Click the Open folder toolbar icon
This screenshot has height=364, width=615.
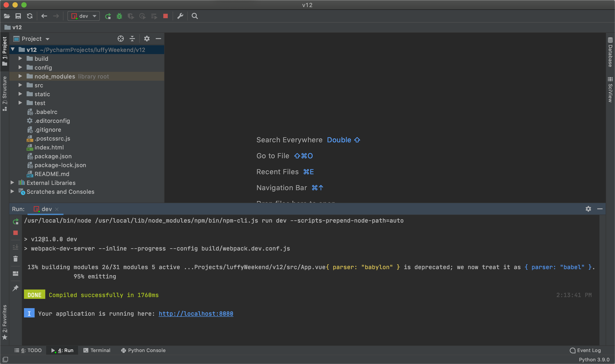[7, 16]
